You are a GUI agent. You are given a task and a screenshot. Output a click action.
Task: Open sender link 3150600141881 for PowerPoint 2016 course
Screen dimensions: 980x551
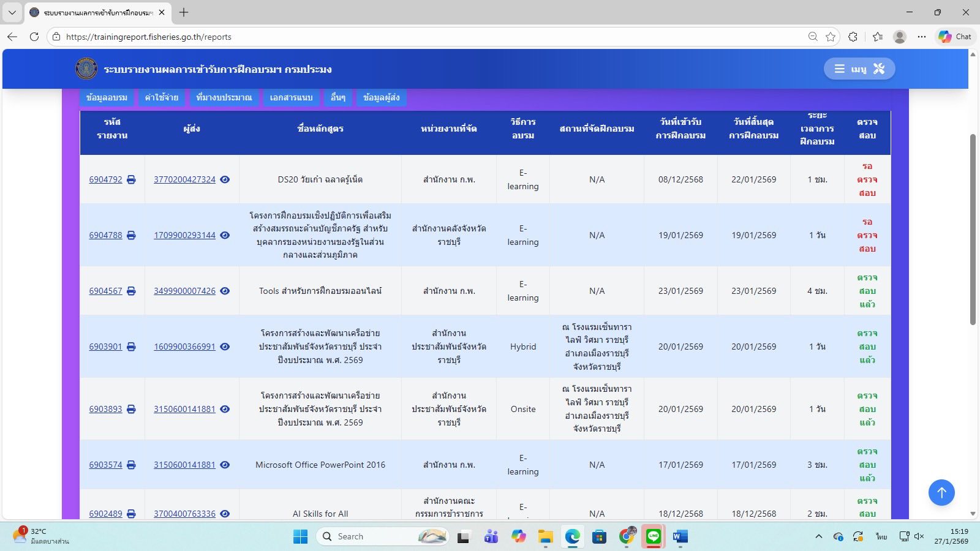184,465
